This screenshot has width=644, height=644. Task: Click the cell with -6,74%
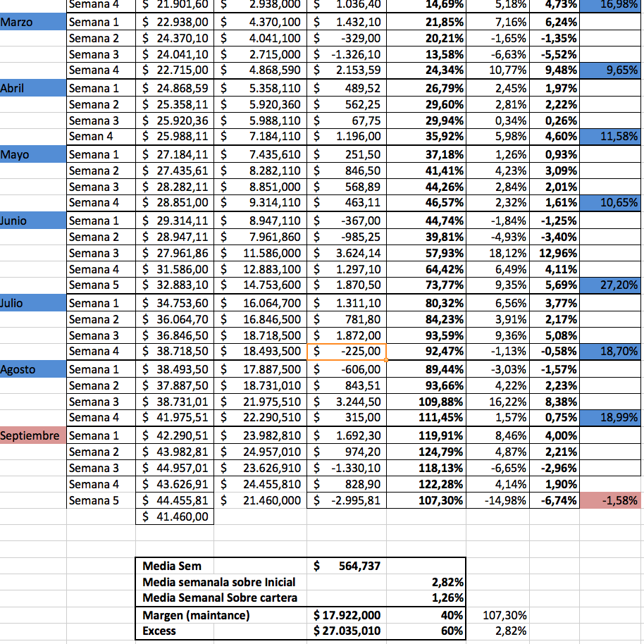click(x=555, y=501)
